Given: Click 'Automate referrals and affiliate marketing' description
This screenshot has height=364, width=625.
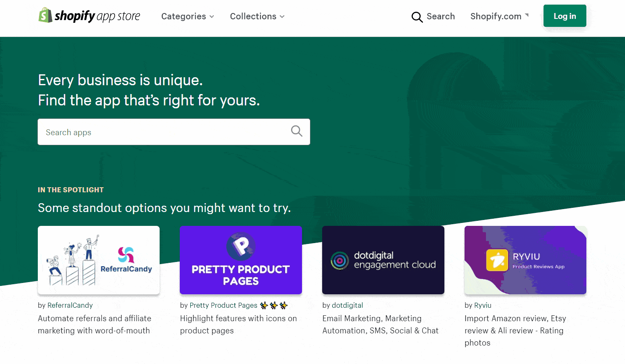Looking at the screenshot, I should (95, 325).
